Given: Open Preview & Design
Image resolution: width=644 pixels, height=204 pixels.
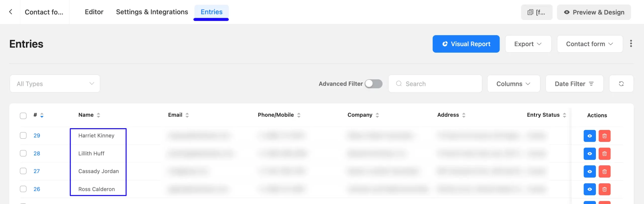Looking at the screenshot, I should pyautogui.click(x=594, y=12).
